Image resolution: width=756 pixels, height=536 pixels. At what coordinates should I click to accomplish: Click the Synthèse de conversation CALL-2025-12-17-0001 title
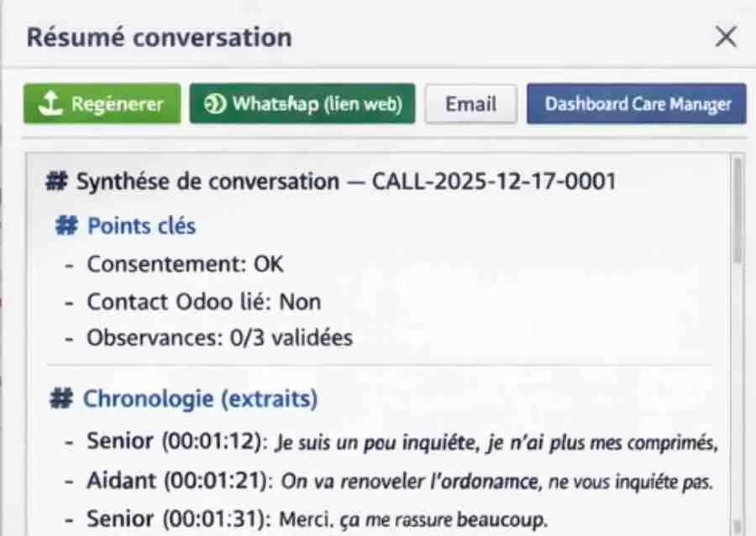click(x=346, y=181)
